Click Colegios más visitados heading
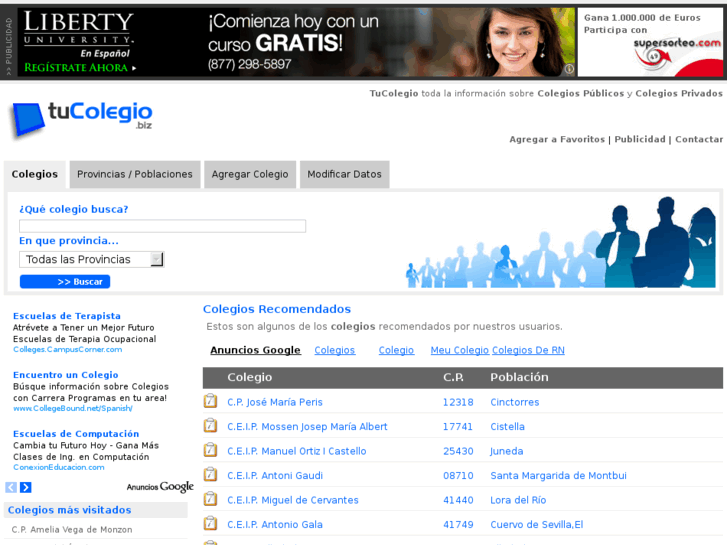This screenshot has height=545, width=727. (70, 510)
